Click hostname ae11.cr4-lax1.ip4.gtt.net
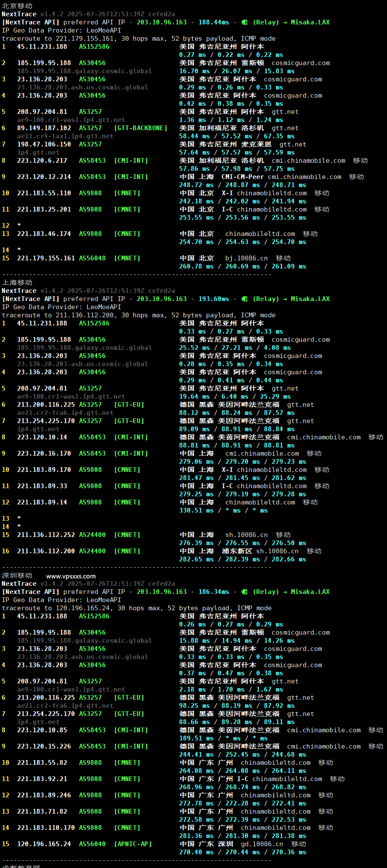Screen dimensions: 387x868 [x=65, y=136]
